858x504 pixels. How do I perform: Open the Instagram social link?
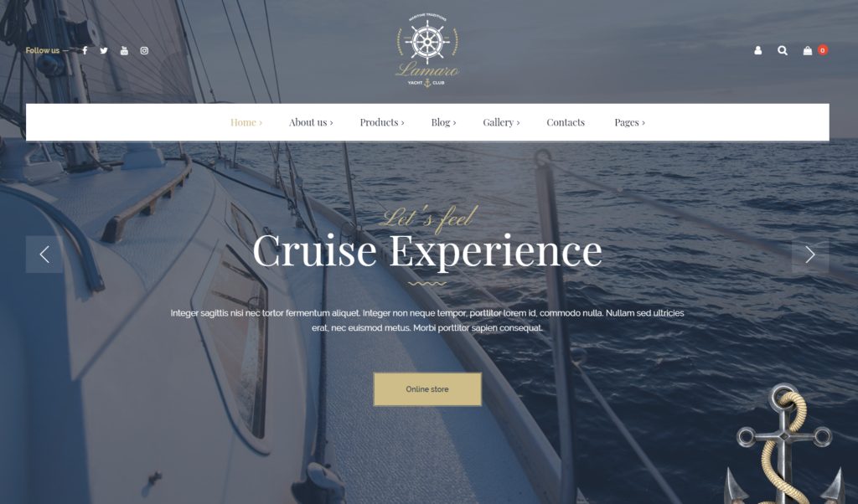(144, 50)
